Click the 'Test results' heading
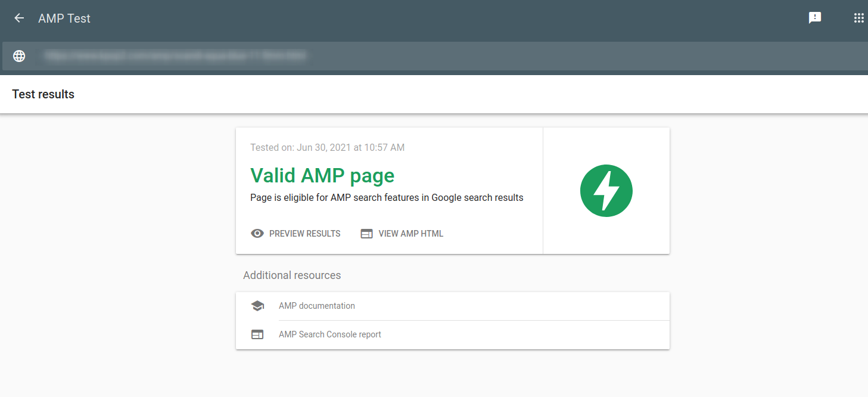The height and width of the screenshot is (397, 868). point(43,94)
